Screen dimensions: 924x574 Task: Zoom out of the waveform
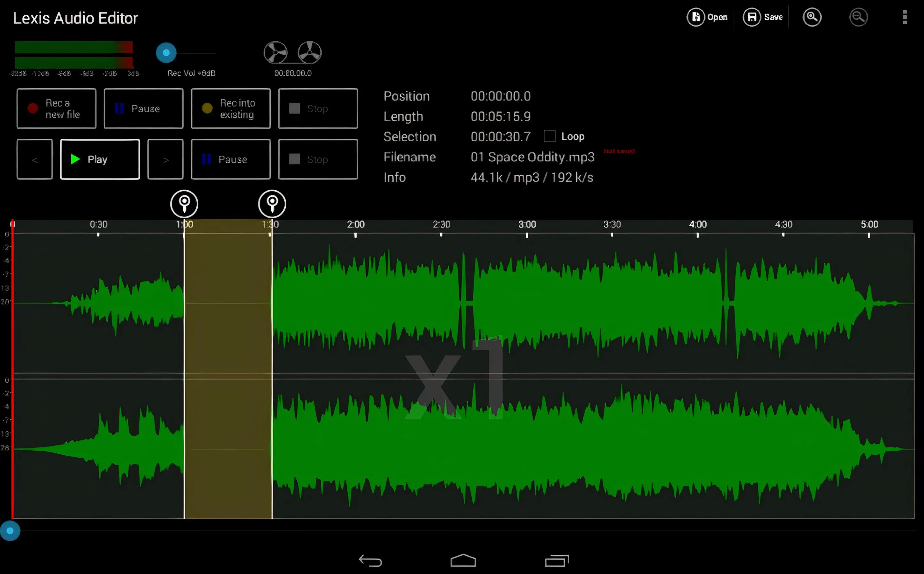click(859, 17)
